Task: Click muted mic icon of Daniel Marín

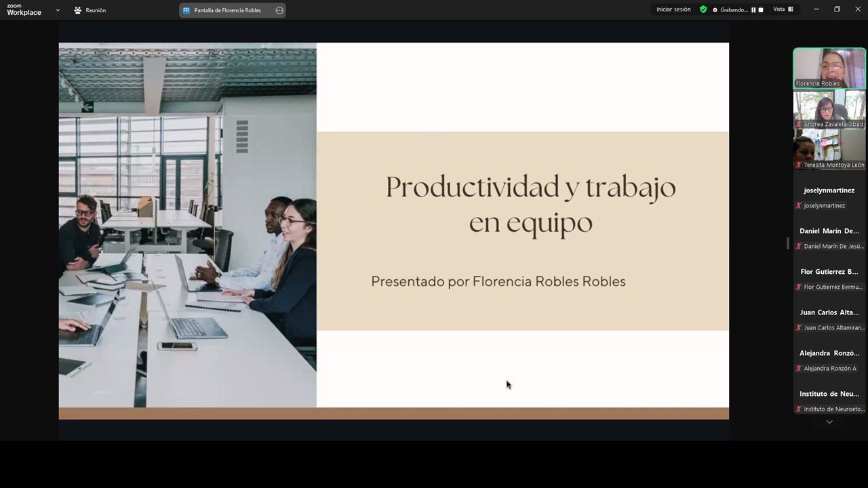Action: pos(799,247)
